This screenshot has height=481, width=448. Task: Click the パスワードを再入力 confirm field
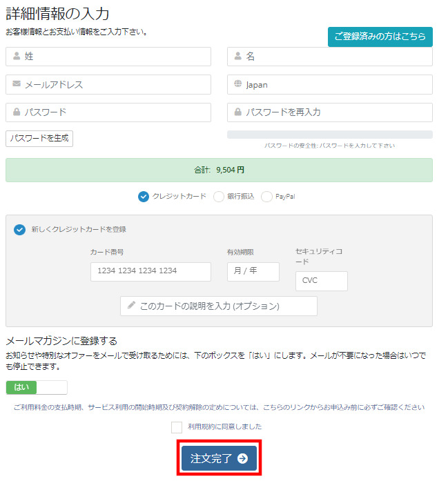pyautogui.click(x=330, y=112)
